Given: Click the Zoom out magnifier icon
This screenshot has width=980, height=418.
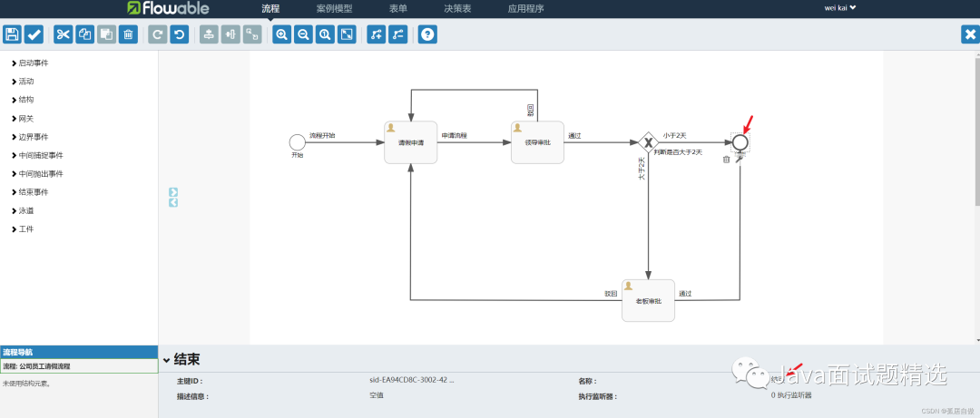Looking at the screenshot, I should (x=303, y=34).
